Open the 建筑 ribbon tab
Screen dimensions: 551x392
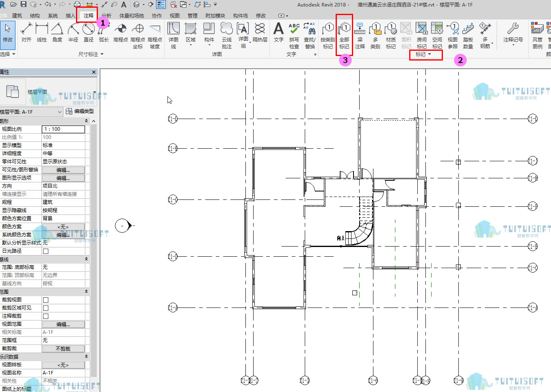pyautogui.click(x=17, y=15)
